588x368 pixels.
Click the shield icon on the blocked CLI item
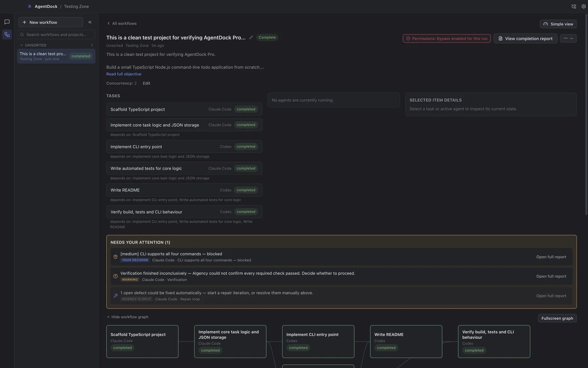(115, 257)
